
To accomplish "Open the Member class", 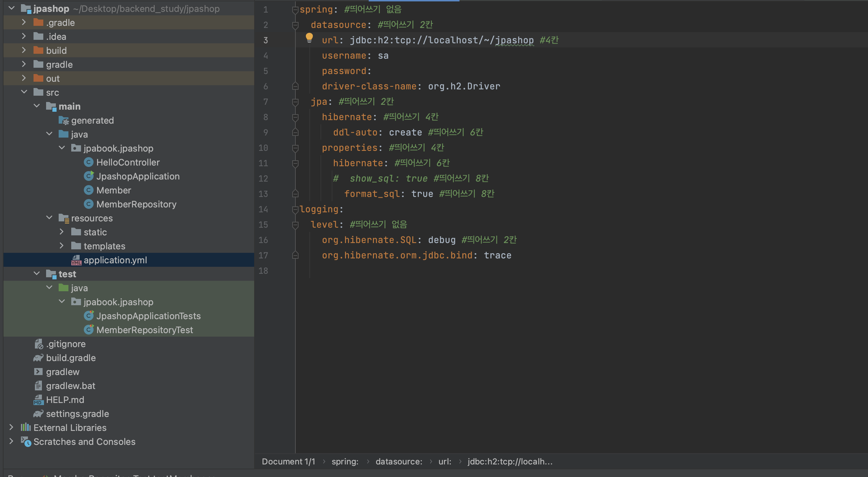I will click(x=113, y=190).
